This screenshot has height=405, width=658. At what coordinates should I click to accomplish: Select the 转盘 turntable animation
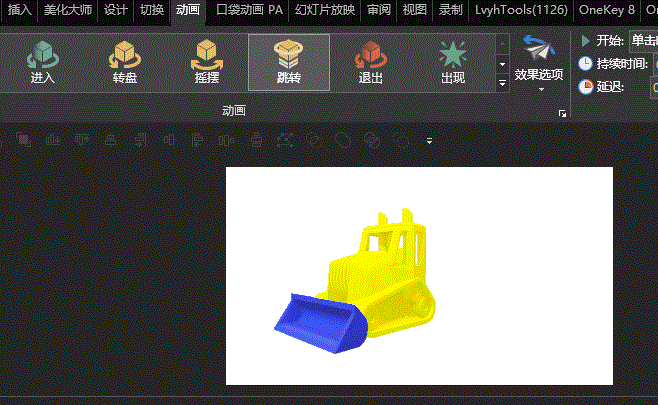125,62
